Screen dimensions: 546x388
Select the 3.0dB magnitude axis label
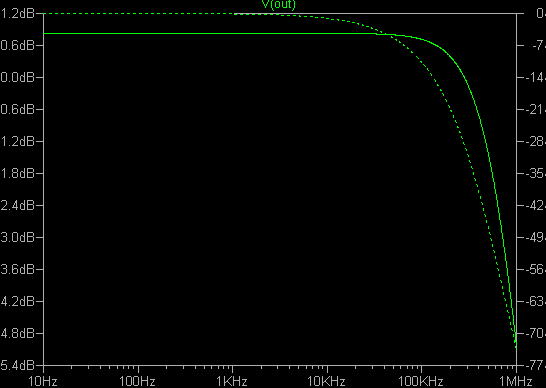(x=17, y=237)
